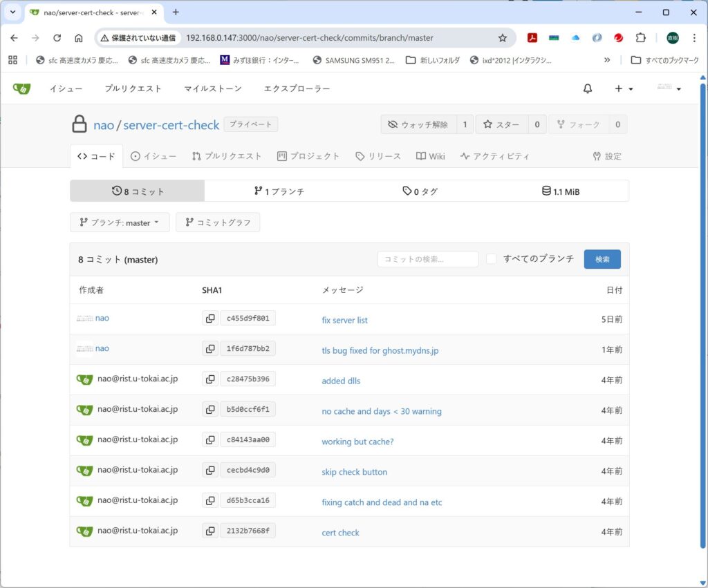Viewport: 708px width, 588px height.
Task: Star the repository with スター button
Action: click(501, 124)
